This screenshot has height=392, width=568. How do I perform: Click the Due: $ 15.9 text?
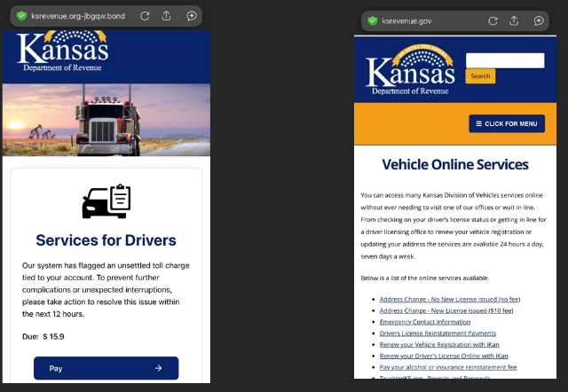(x=43, y=337)
